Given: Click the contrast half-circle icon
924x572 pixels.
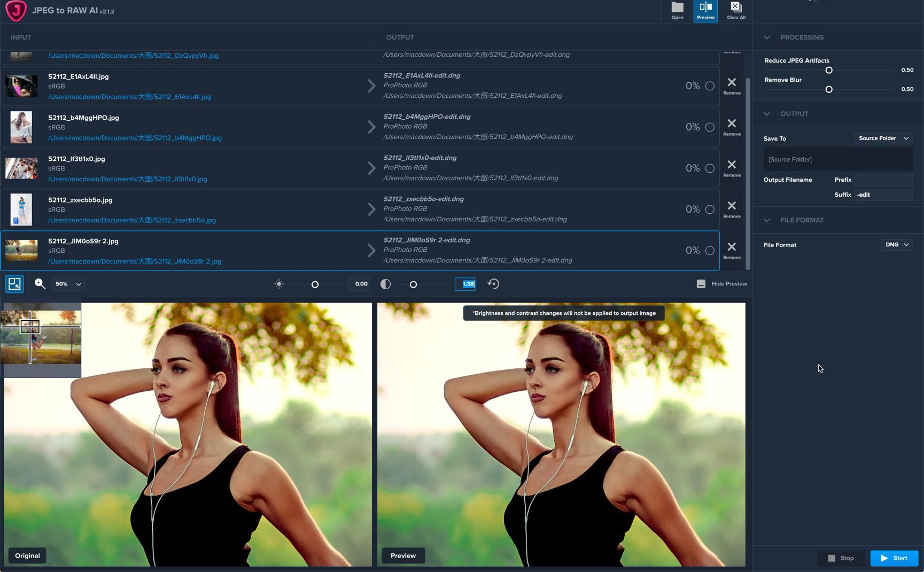Looking at the screenshot, I should coord(385,284).
